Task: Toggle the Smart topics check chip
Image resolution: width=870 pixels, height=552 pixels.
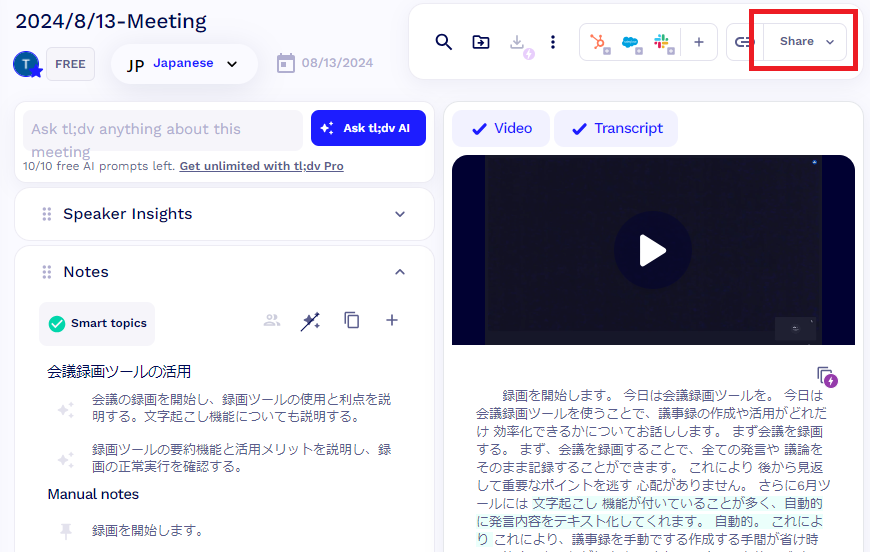Action: pyautogui.click(x=97, y=323)
